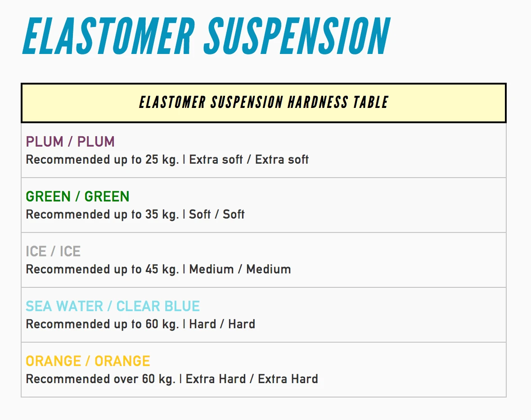Click the 'Soft / Soft' hardness text in the green row

click(x=216, y=214)
